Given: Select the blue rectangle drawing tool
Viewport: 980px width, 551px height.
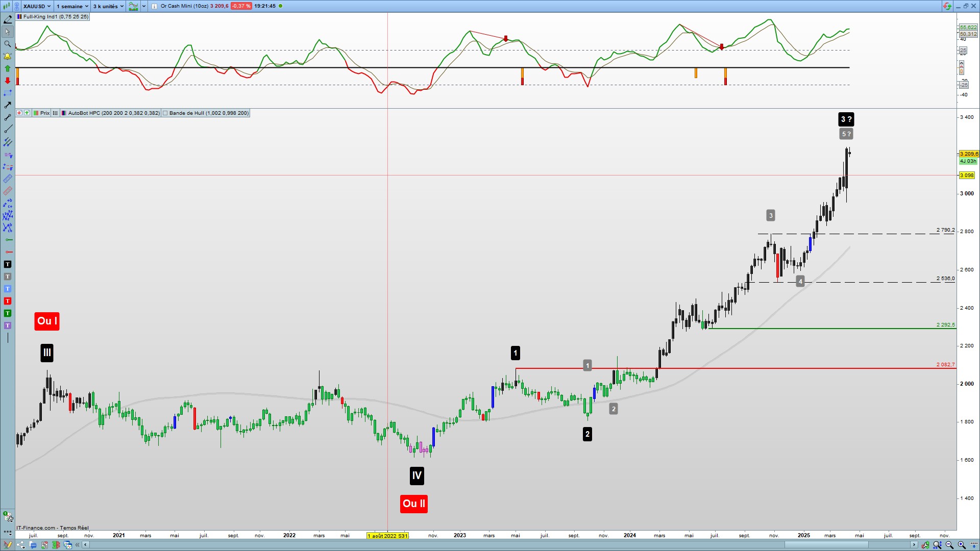Looking at the screenshot, I should pyautogui.click(x=8, y=93).
